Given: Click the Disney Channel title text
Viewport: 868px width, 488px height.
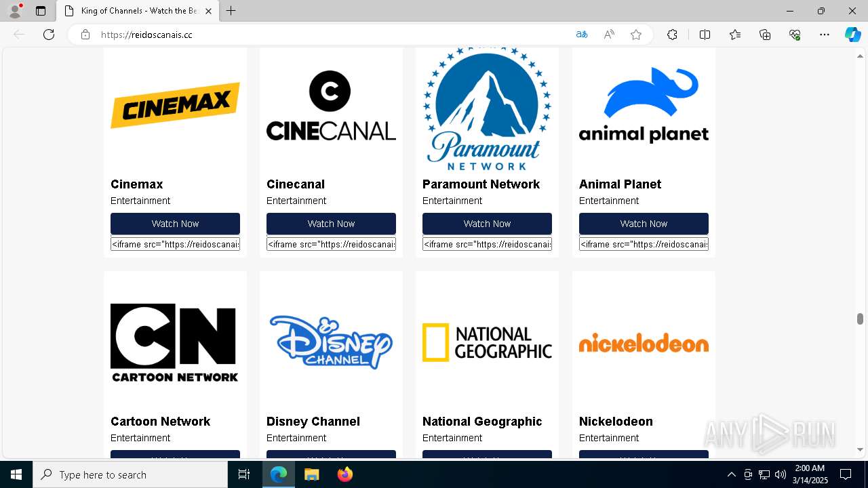Looking at the screenshot, I should 313,422.
